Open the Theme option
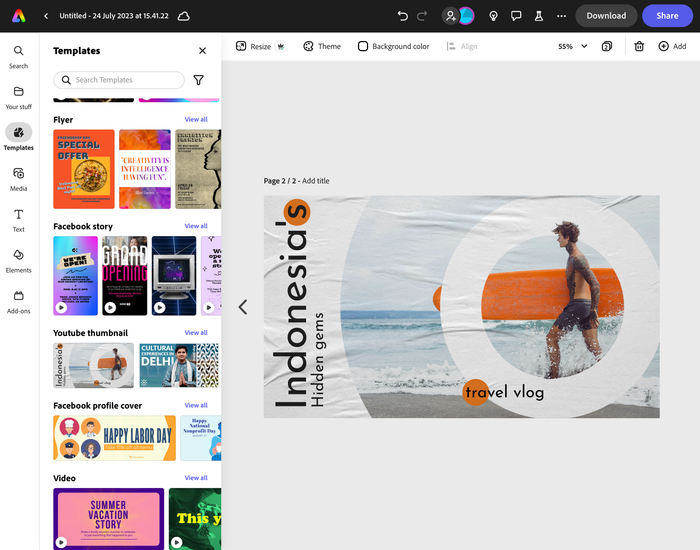The height and width of the screenshot is (550, 700). click(322, 46)
